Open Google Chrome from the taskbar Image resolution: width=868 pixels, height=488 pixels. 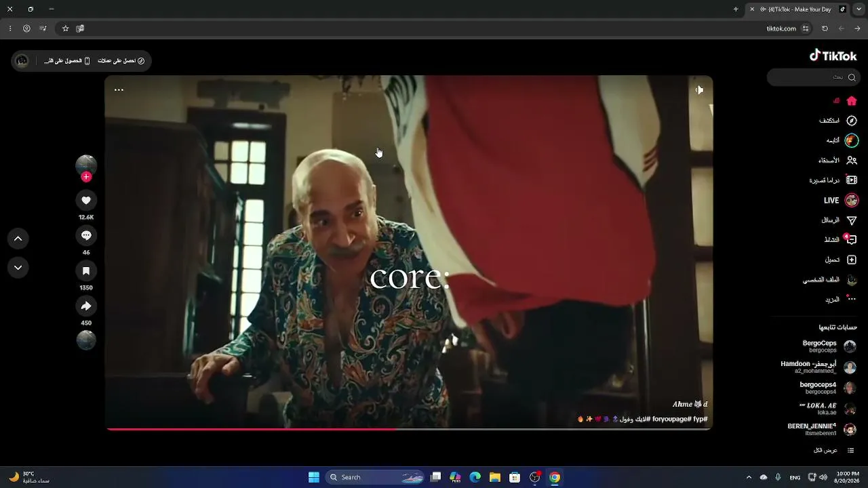click(x=555, y=477)
